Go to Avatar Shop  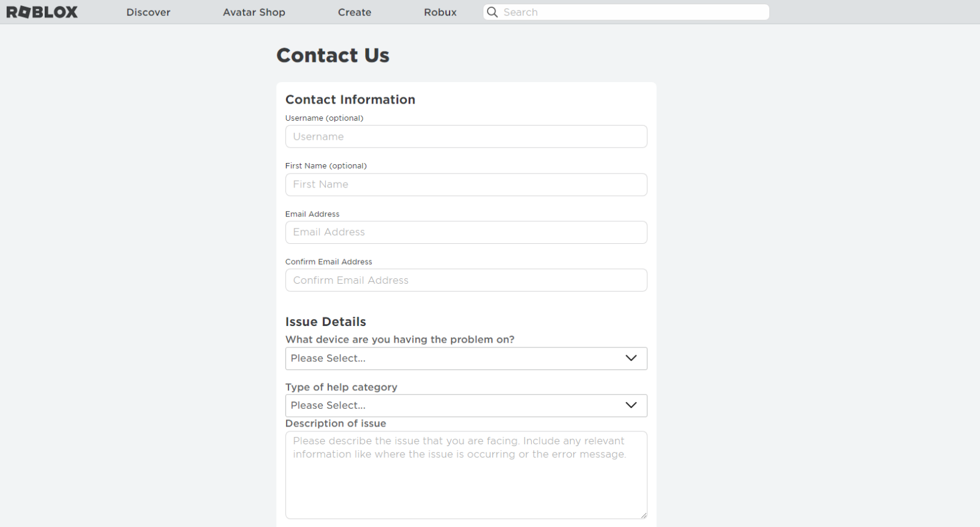(254, 12)
